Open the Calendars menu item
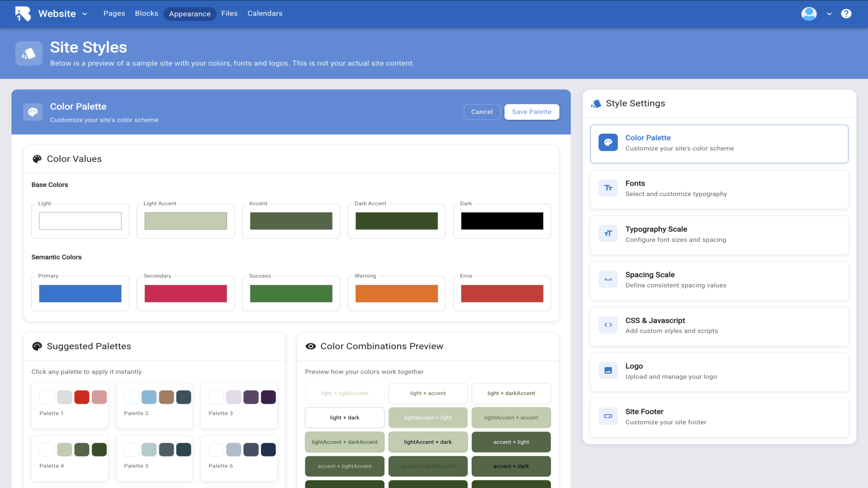The image size is (868, 488). pyautogui.click(x=264, y=14)
